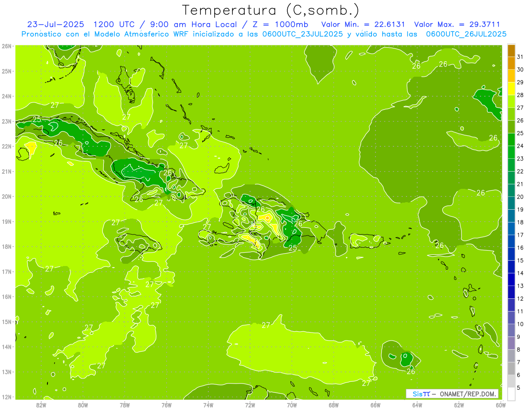Viewport: 532px width, 411px height.
Task: Click "Valor Min. = 22.6131" text
Action: click(364, 24)
